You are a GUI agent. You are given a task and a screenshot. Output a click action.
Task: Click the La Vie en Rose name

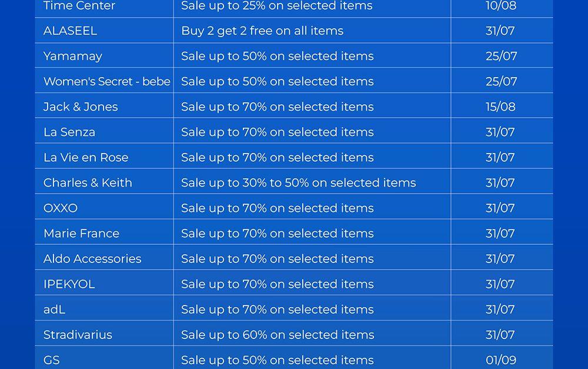tap(86, 157)
